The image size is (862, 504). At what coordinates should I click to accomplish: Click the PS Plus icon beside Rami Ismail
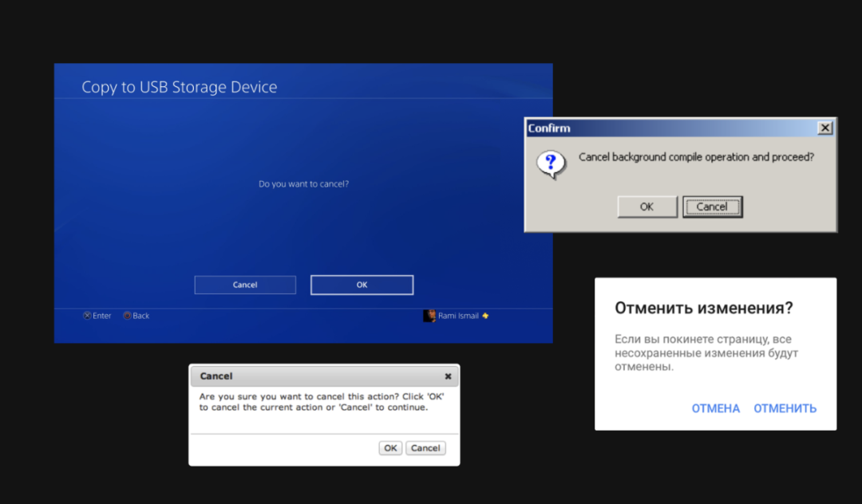click(485, 316)
